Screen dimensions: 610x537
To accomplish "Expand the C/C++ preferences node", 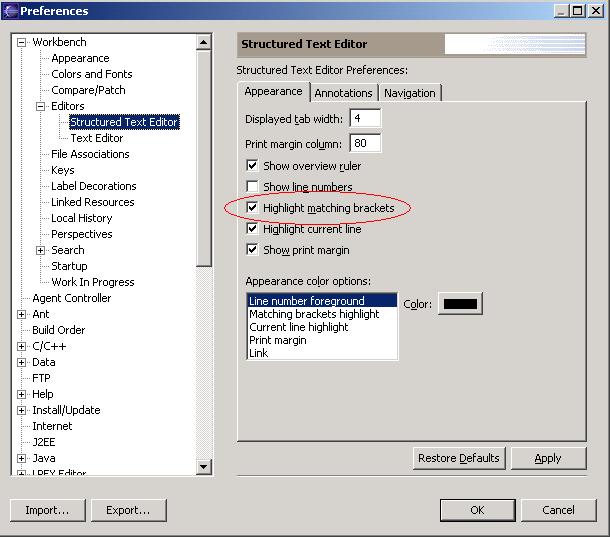I will point(22,346).
